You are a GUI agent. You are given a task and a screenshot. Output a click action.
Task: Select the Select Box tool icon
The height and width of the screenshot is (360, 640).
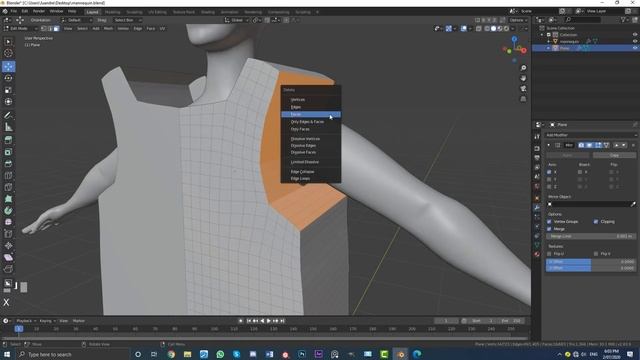click(x=8, y=41)
